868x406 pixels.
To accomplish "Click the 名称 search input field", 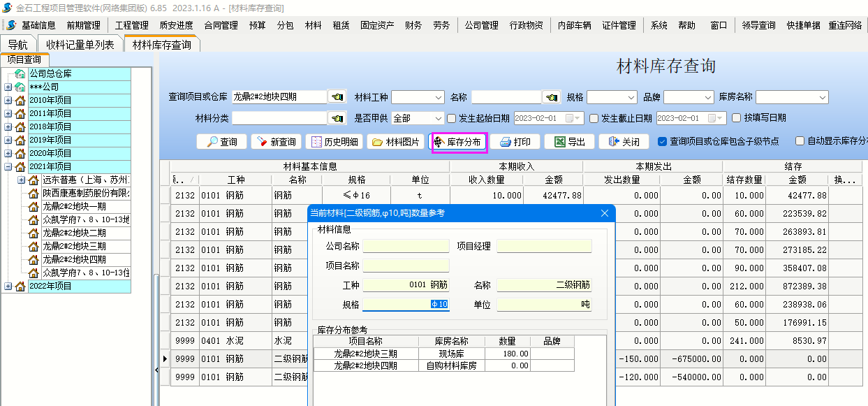I will 506,97.
